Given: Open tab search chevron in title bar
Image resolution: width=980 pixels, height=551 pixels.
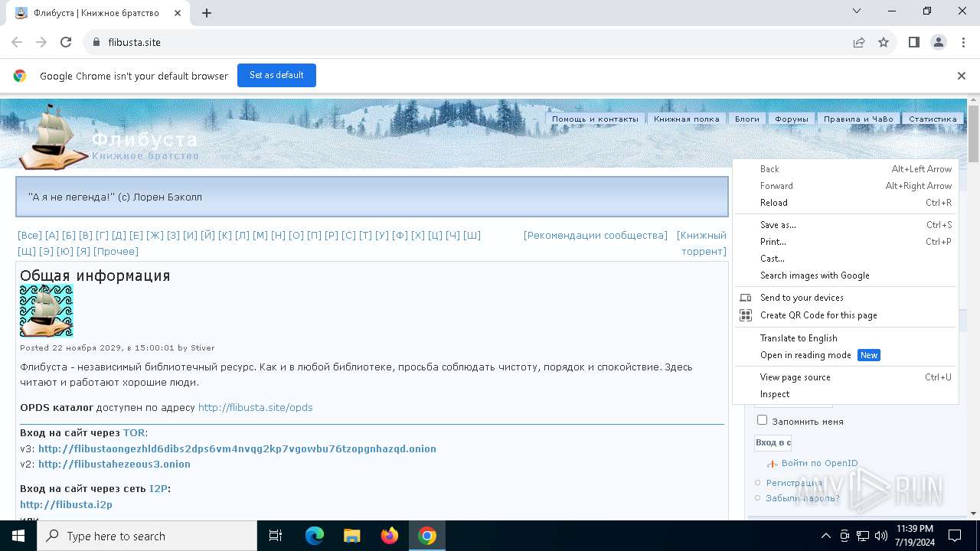Looking at the screenshot, I should pyautogui.click(x=857, y=11).
